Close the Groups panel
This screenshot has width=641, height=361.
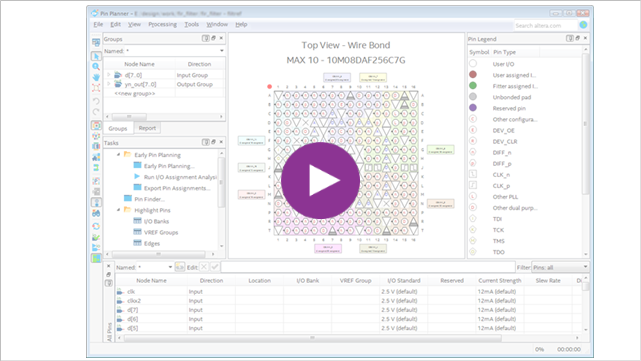[x=221, y=38]
